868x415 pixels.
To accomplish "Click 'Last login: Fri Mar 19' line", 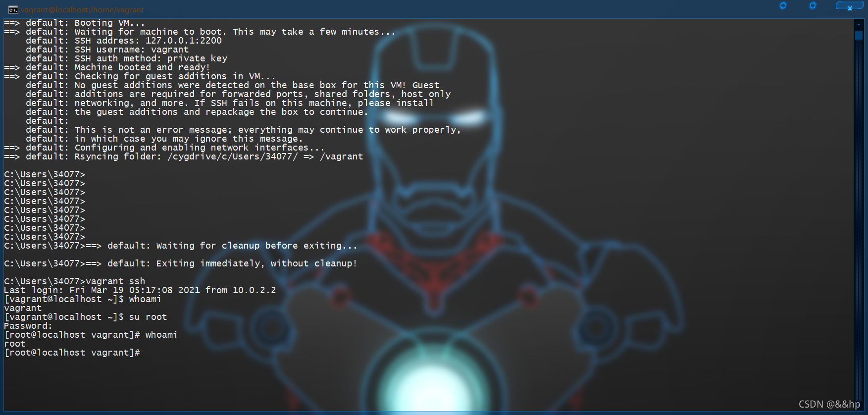I will pyautogui.click(x=140, y=290).
